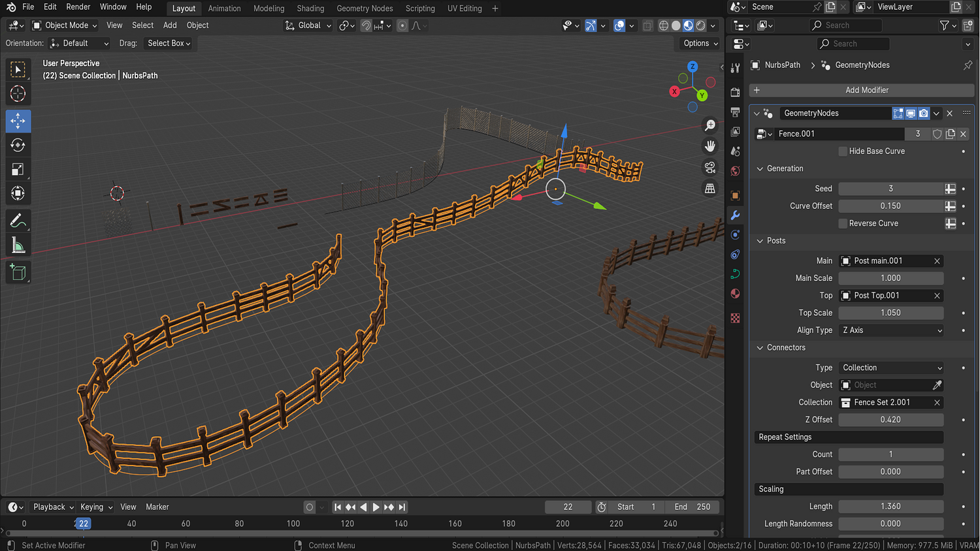Collapse the Connectors section
The width and height of the screenshot is (980, 551).
click(760, 348)
